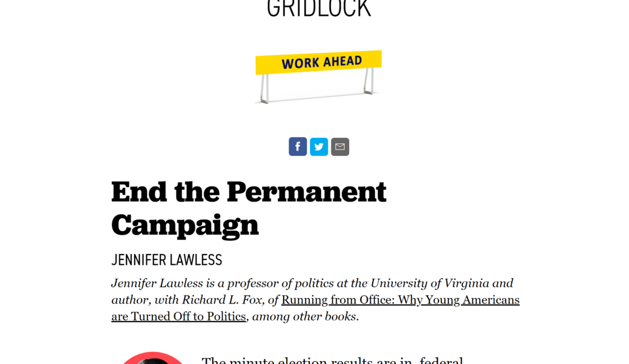Click the WORK AHEAD barrier illustration
629x364 pixels.
click(x=319, y=76)
